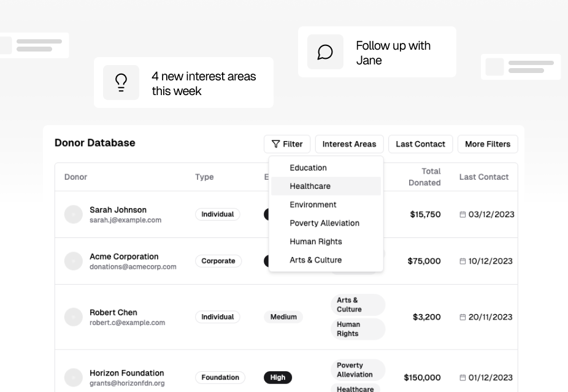
Task: Click Robert Chen's Arts & Culture tag
Action: click(x=358, y=305)
